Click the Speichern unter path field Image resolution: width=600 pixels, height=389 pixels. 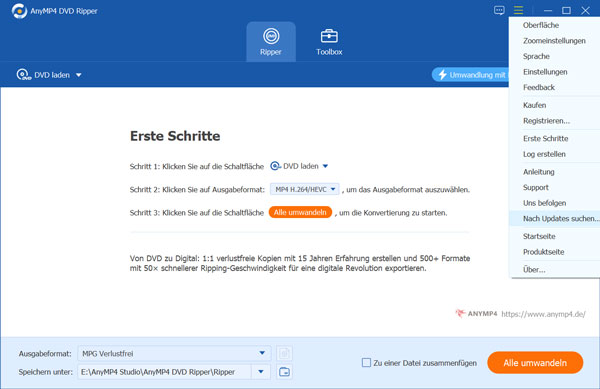pos(165,372)
